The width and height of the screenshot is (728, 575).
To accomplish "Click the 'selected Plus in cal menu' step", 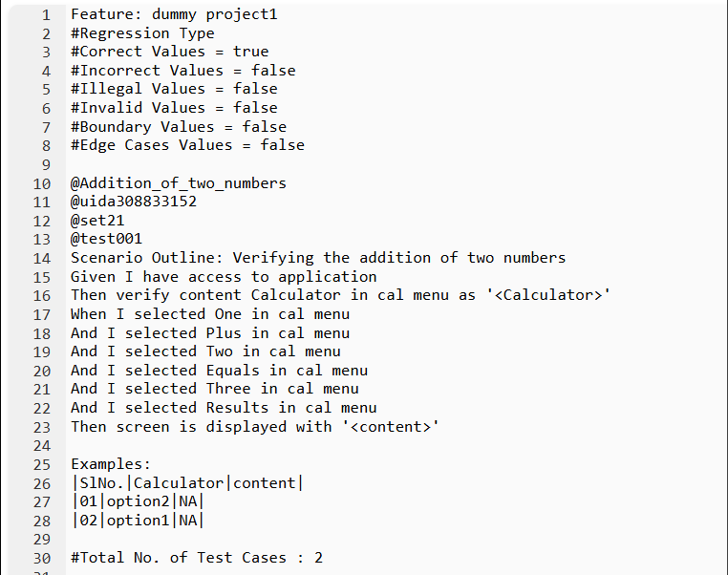I will [x=237, y=333].
